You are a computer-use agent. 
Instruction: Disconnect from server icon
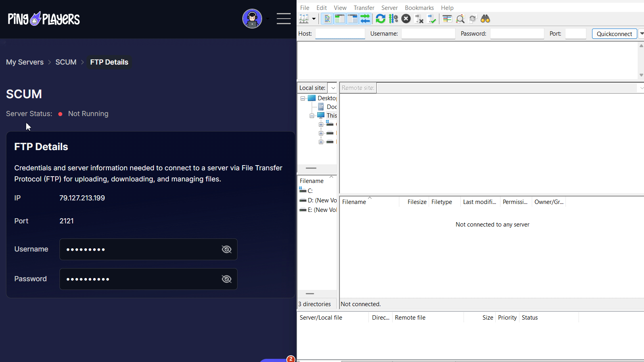419,19
